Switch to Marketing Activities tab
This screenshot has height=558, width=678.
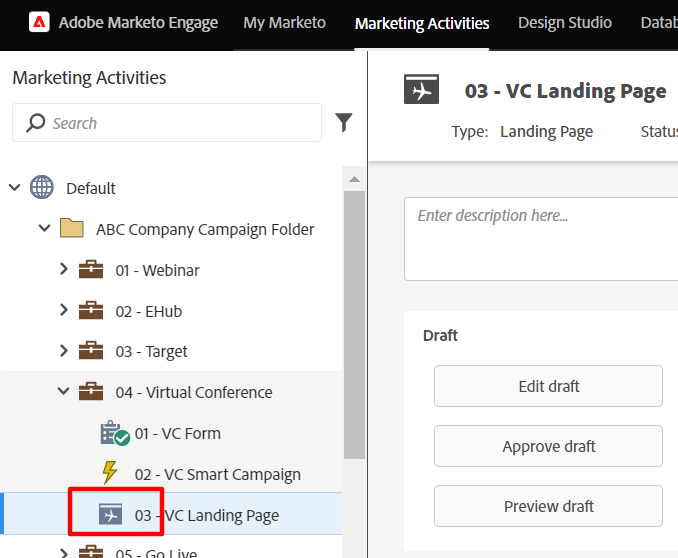click(x=422, y=23)
